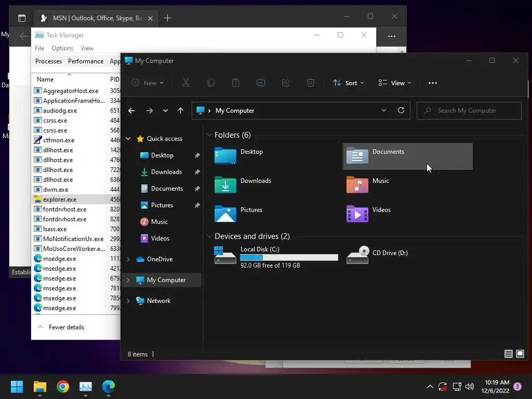Open Options menu in Task Manager
Screen dimensions: 532x399
62,48
